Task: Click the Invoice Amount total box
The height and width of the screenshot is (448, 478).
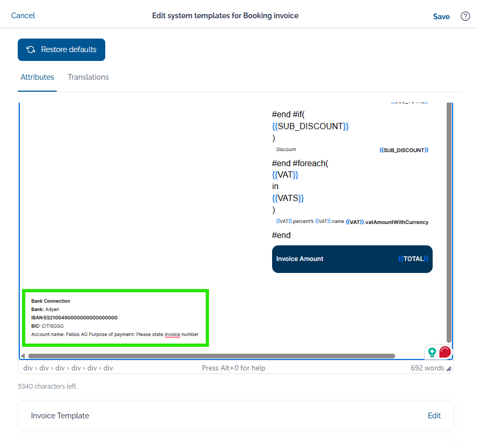Action: pos(352,259)
